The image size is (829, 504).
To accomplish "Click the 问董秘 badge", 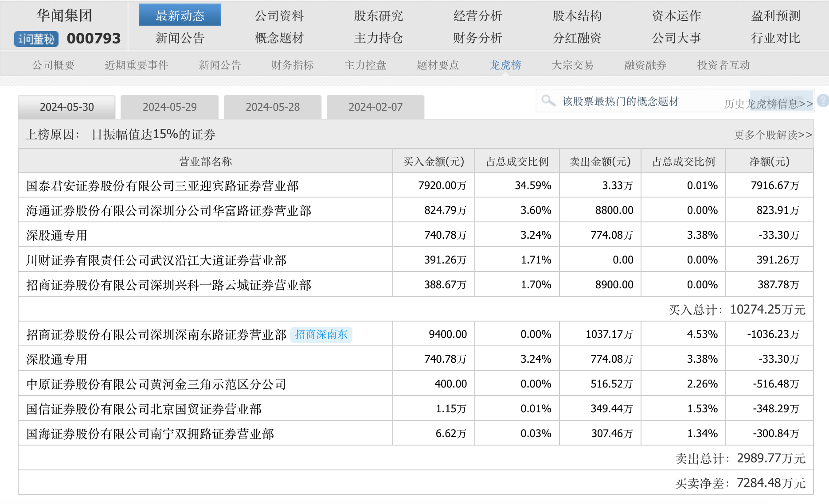I will (36, 39).
